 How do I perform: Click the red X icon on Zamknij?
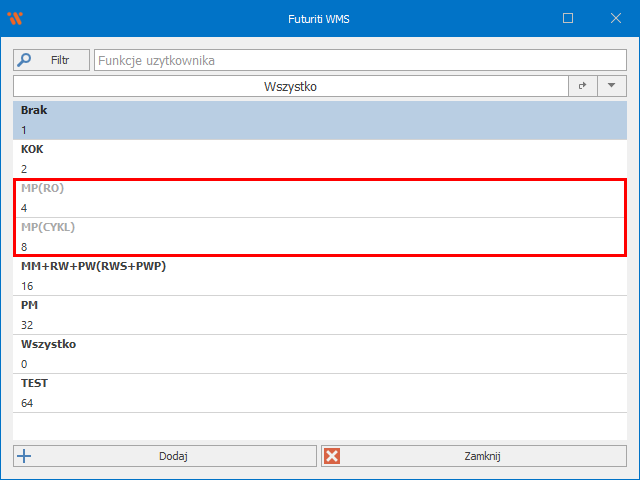tap(333, 456)
